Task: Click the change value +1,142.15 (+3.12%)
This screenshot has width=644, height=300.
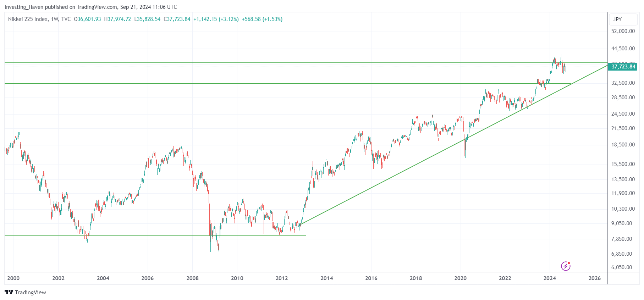Action: pyautogui.click(x=216, y=19)
